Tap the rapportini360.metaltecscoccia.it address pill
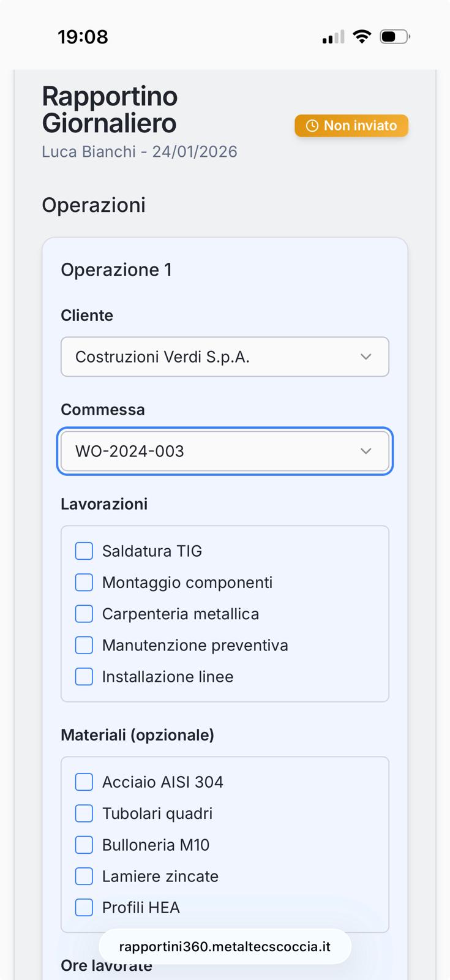This screenshot has height=980, width=450. (225, 946)
